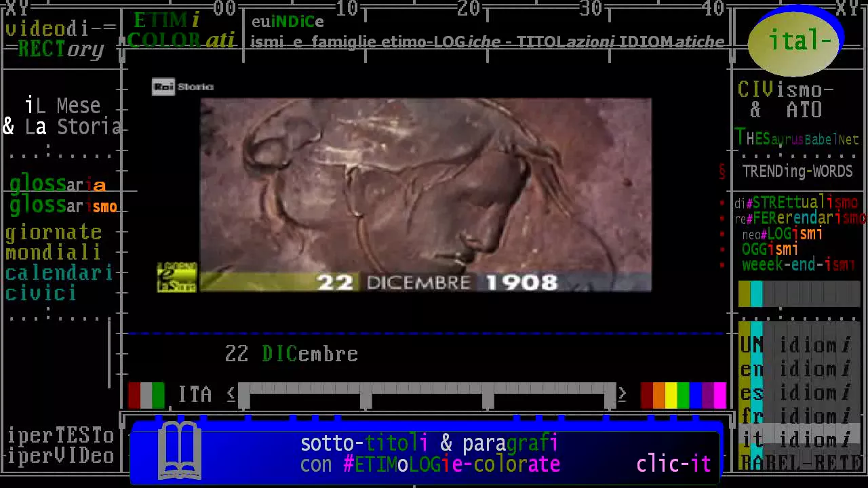Click the second grey timeline marker

click(x=366, y=396)
